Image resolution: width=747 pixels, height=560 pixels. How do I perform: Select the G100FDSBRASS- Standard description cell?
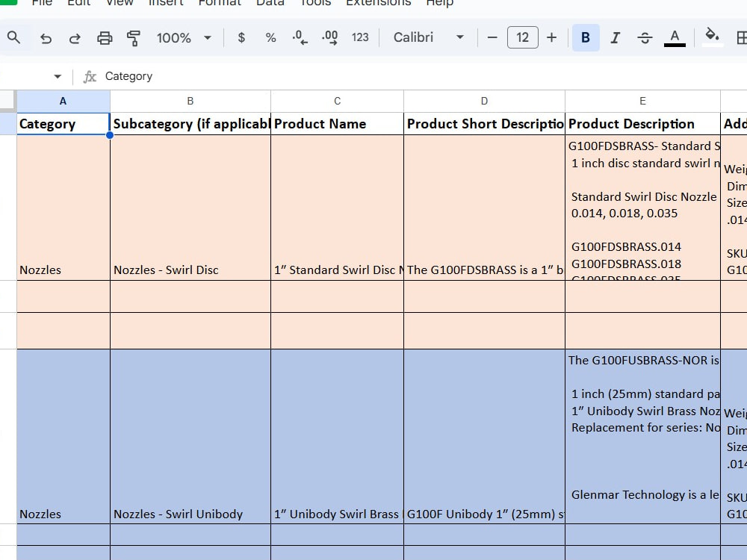pos(642,208)
